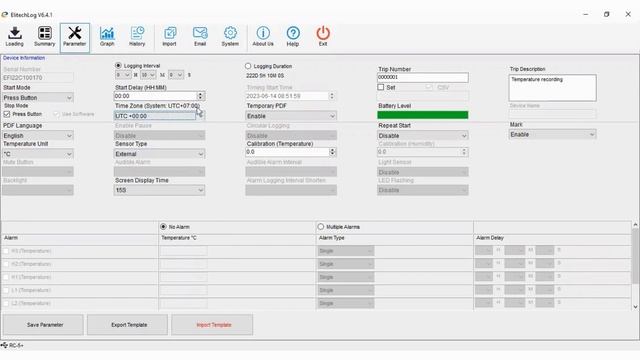The width and height of the screenshot is (640, 360).
Task: Click the Import Template button
Action: [212, 325]
